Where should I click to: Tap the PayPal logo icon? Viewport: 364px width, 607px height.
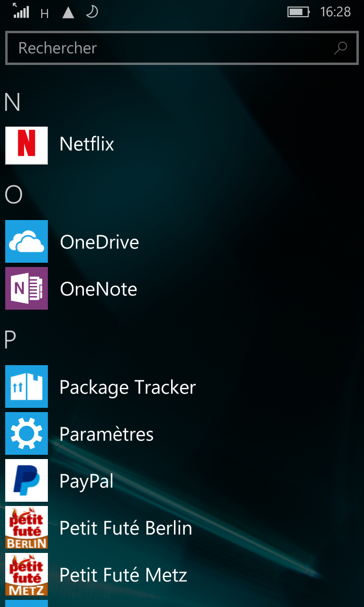[x=27, y=480]
